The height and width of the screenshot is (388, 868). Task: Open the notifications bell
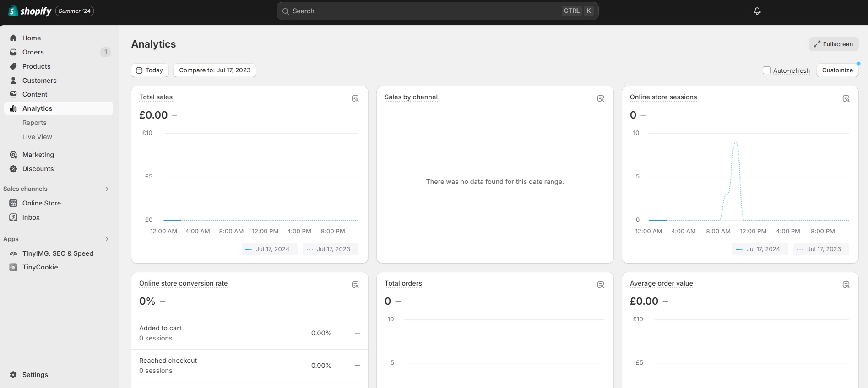[757, 11]
